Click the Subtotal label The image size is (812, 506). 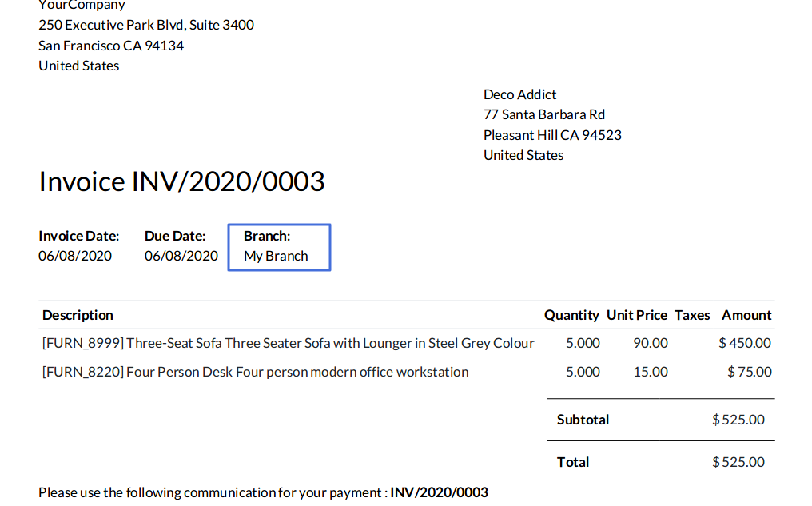[x=583, y=420]
